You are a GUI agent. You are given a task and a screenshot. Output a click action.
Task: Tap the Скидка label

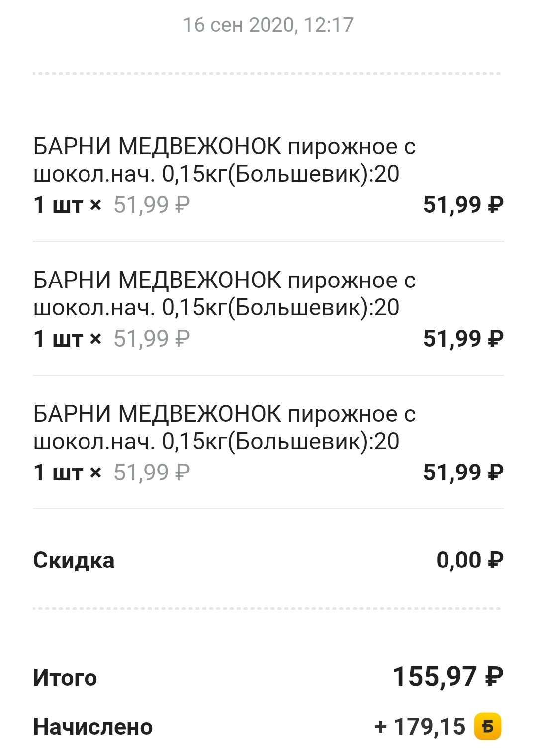[x=74, y=561]
